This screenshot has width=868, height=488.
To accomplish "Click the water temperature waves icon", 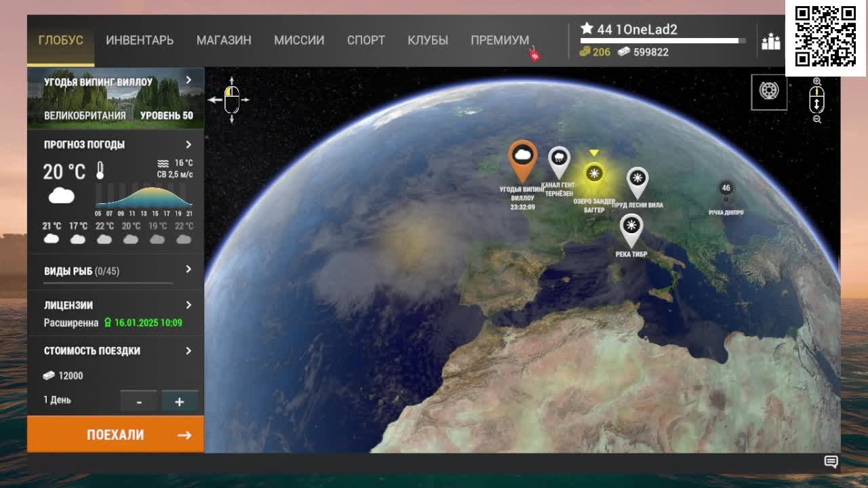I will [163, 163].
